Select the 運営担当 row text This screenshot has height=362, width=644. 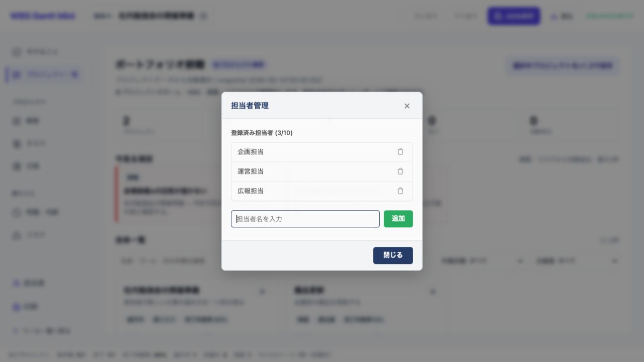[x=251, y=171]
